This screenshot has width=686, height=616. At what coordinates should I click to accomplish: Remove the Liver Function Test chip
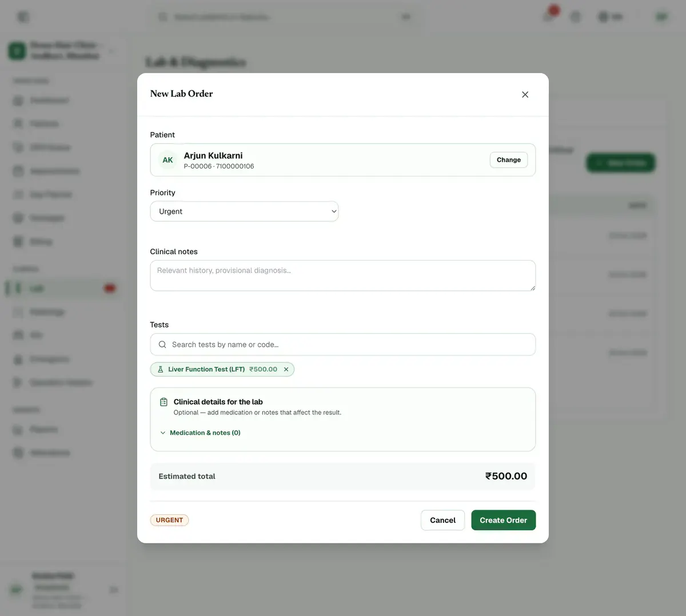[x=286, y=370]
